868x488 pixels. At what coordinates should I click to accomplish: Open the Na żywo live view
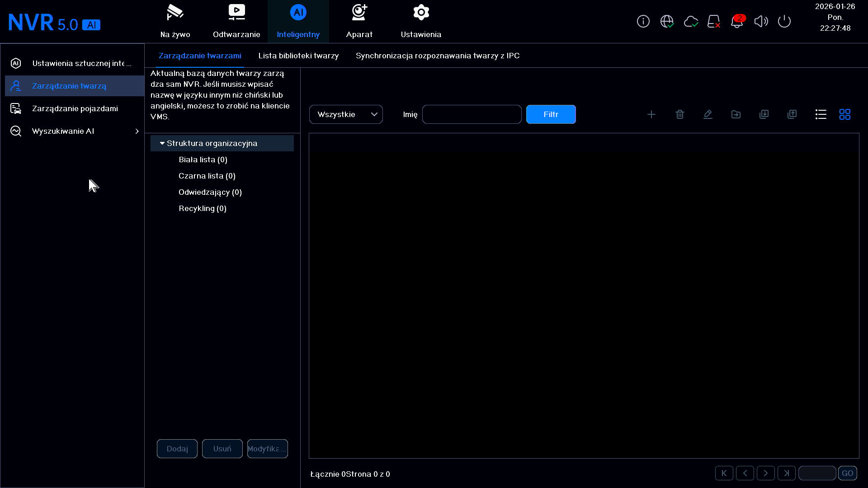pyautogui.click(x=175, y=22)
